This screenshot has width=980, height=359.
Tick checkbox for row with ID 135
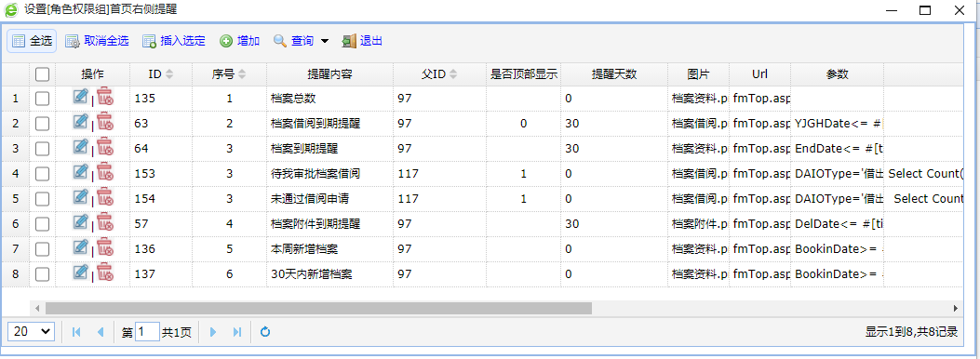(x=42, y=99)
